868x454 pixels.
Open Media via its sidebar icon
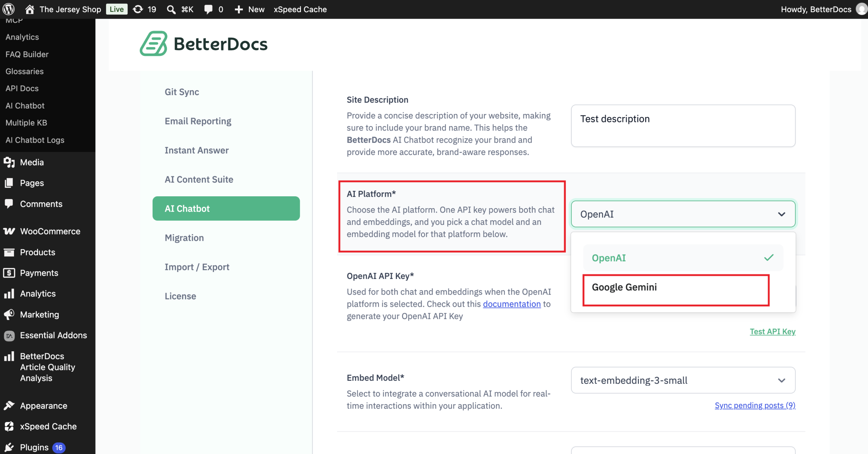point(9,162)
